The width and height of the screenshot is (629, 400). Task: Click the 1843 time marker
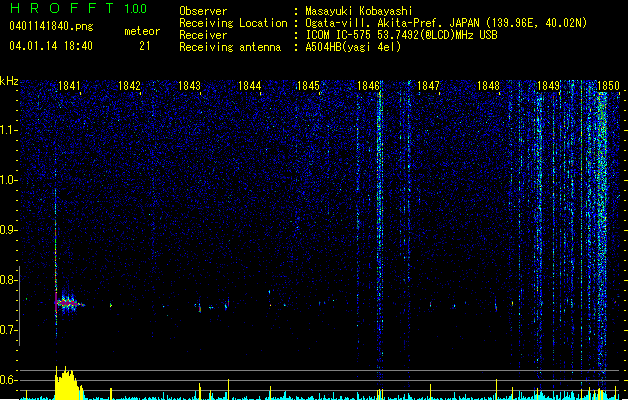[x=189, y=86]
